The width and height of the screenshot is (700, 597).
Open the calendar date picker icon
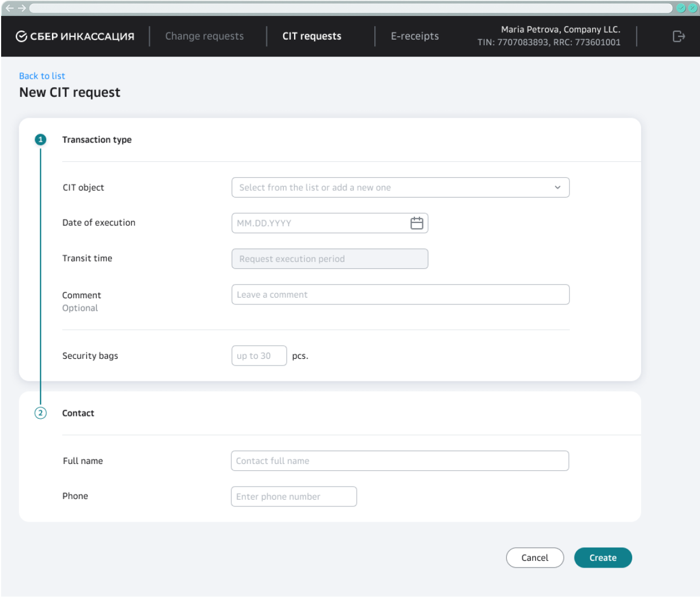(417, 223)
